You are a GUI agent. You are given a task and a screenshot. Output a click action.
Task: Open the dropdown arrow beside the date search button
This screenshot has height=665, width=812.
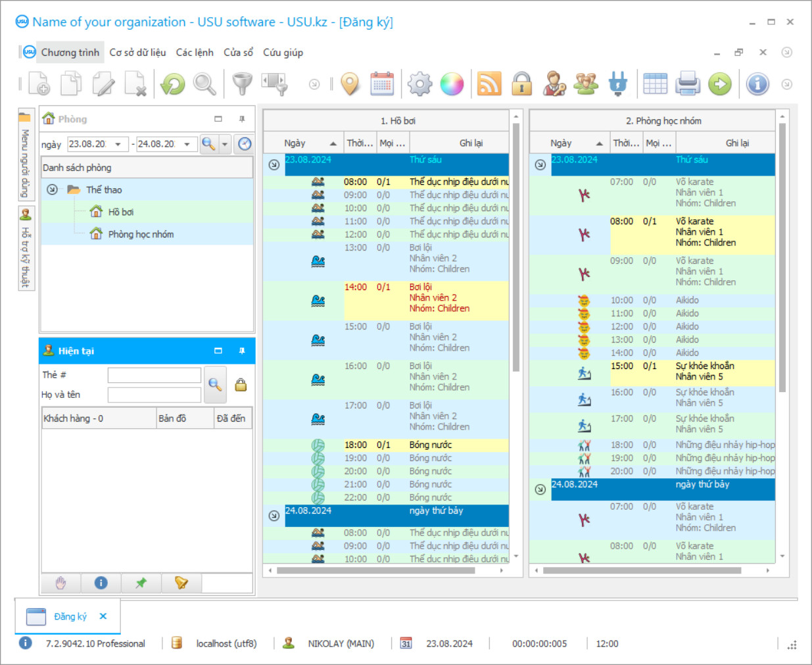225,144
